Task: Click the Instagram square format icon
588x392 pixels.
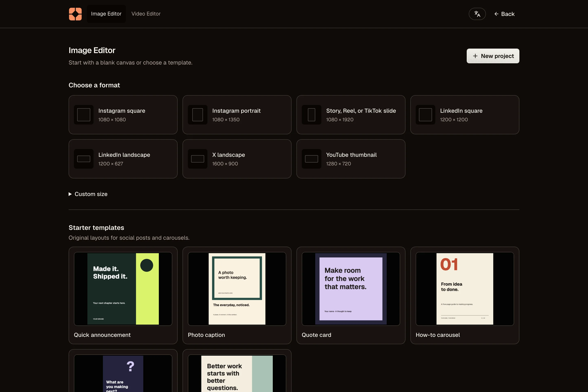Action: 84,115
